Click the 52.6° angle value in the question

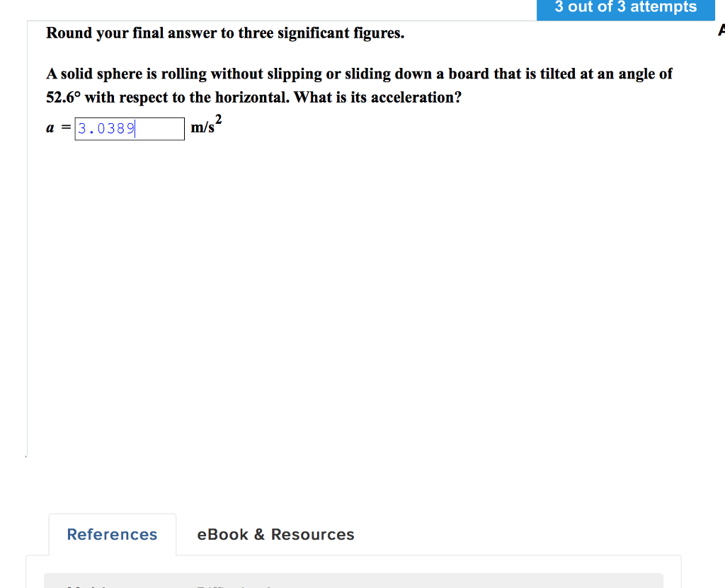tap(64, 97)
